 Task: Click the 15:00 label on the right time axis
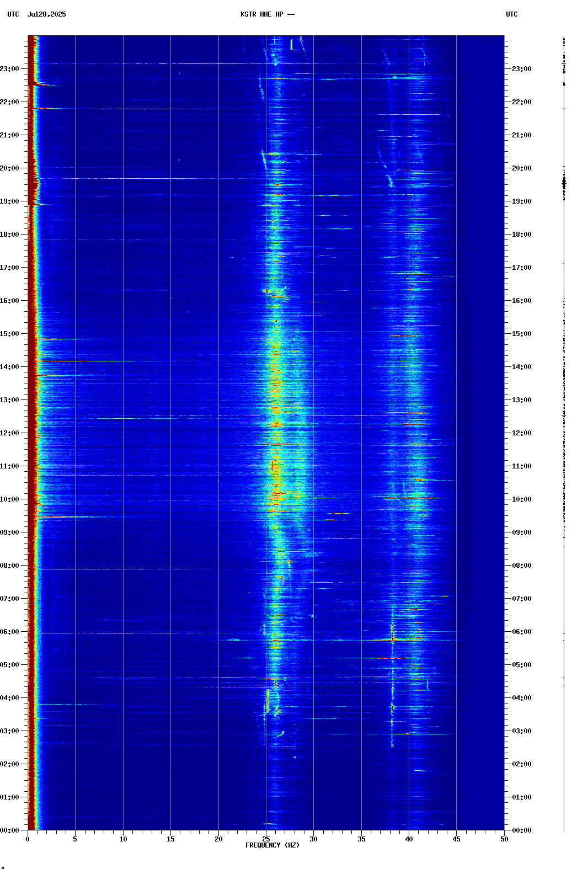coord(522,334)
